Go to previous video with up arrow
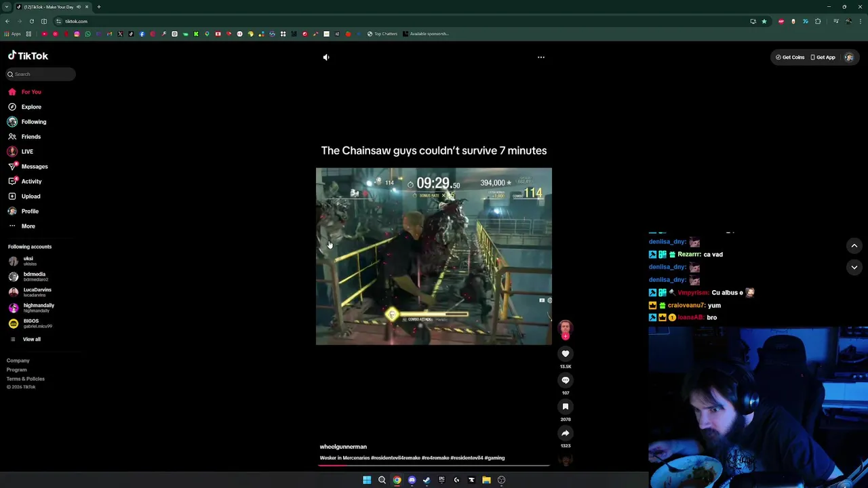Image resolution: width=868 pixels, height=488 pixels. tap(854, 246)
